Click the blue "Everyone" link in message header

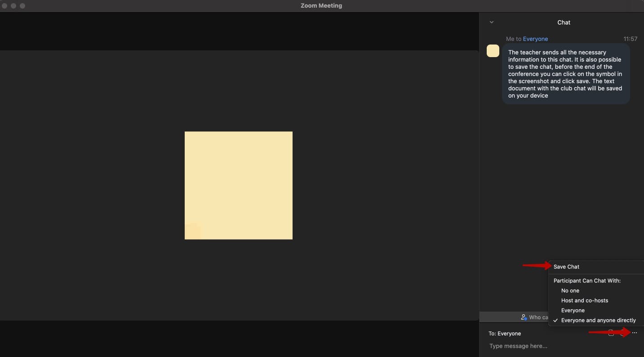pyautogui.click(x=535, y=39)
